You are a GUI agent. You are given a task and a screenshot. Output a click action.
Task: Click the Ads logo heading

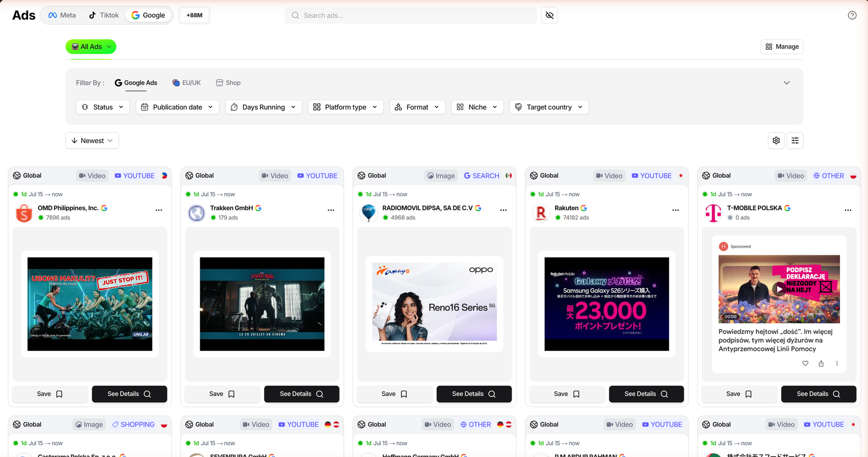click(x=24, y=15)
